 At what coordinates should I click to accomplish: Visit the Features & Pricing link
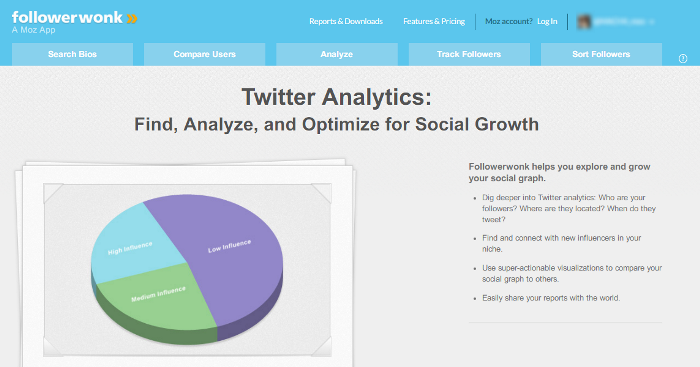tap(434, 21)
